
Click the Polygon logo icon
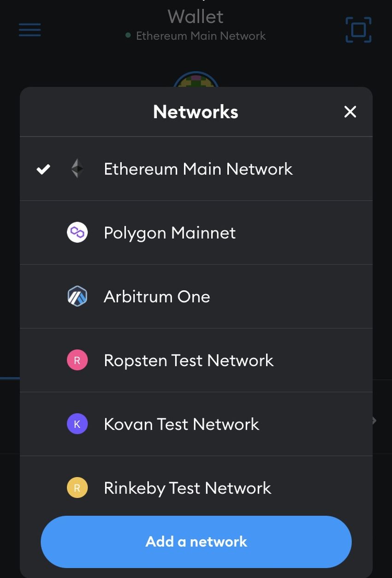click(x=77, y=232)
